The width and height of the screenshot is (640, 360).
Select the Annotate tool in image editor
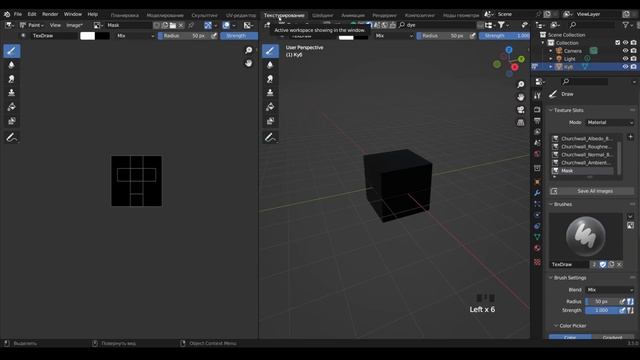[x=11, y=138]
